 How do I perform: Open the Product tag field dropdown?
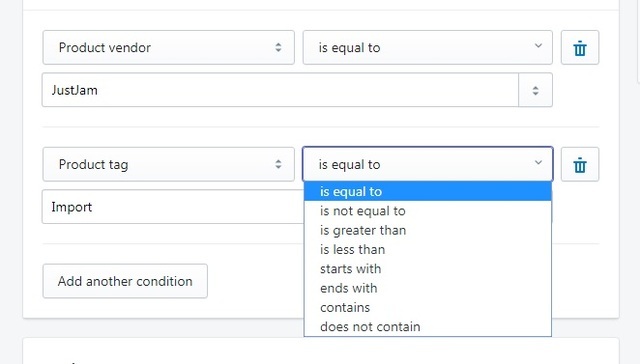[x=169, y=164]
